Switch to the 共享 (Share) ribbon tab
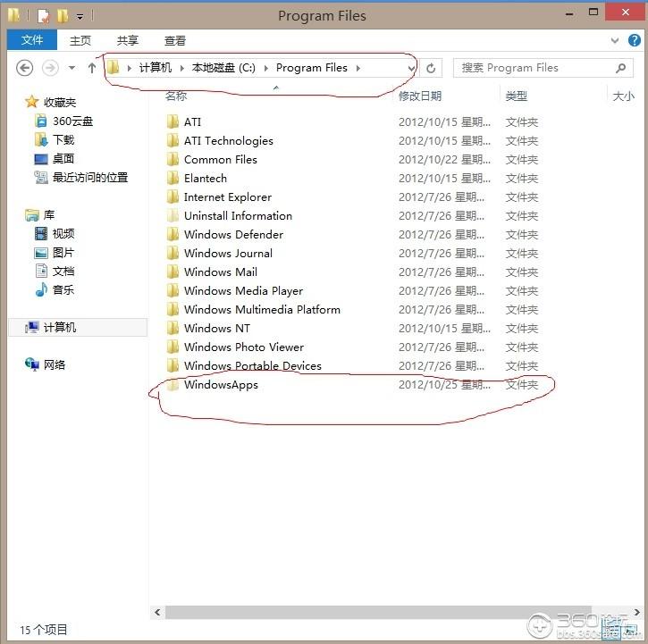The height and width of the screenshot is (644, 648). pyautogui.click(x=127, y=40)
